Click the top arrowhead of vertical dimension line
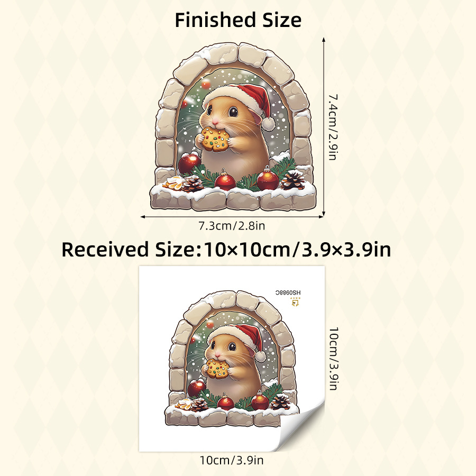Viewport: 476px width, 476px height. tap(324, 40)
